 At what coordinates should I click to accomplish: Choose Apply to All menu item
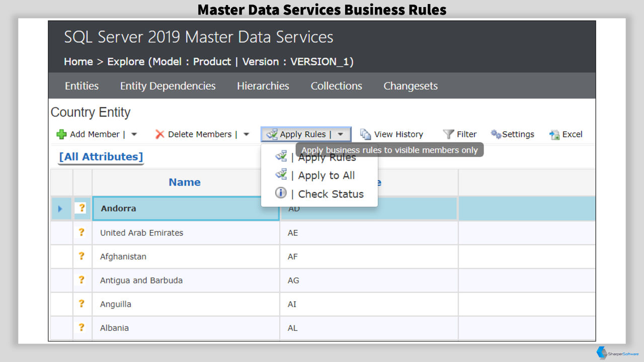(327, 175)
